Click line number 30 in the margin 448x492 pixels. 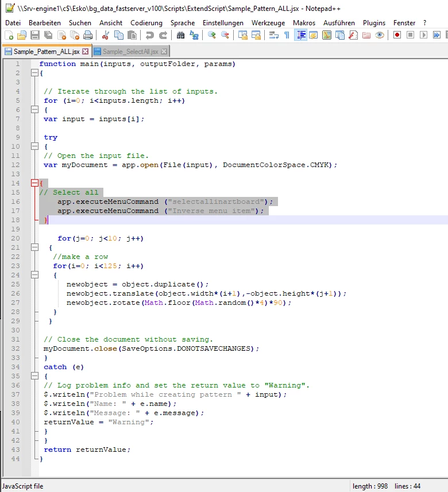pyautogui.click(x=16, y=330)
